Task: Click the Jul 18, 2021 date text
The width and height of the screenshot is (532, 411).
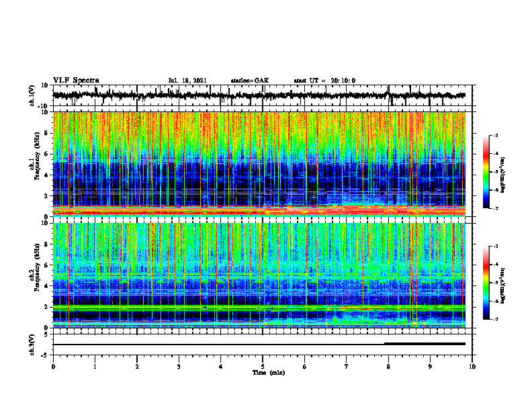Action: 187,81
